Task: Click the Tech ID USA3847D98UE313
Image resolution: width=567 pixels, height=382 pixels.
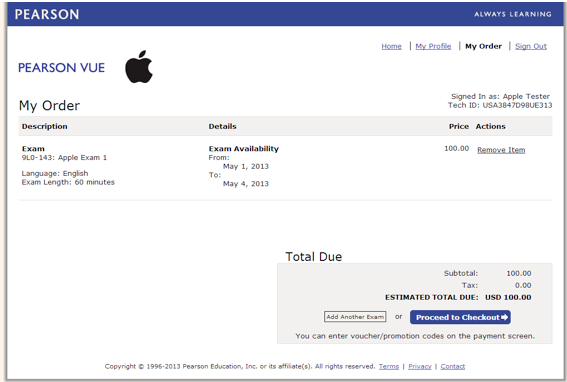Action: 500,105
